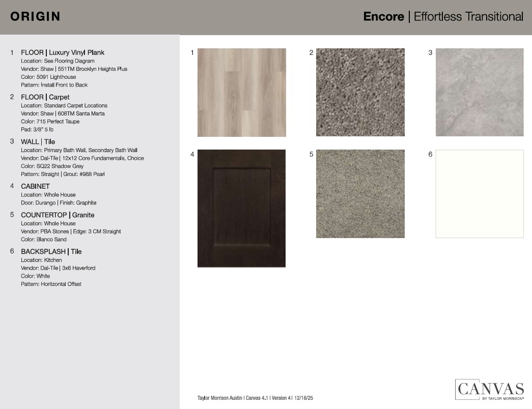Click 'Color: 5091 Lighthouse' text

pyautogui.click(x=48, y=77)
